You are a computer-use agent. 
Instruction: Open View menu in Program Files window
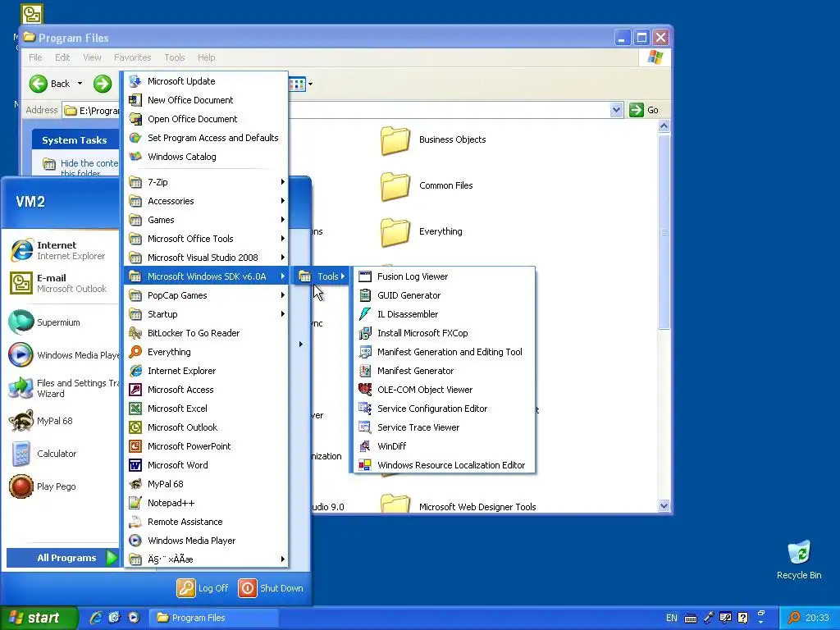(92, 57)
